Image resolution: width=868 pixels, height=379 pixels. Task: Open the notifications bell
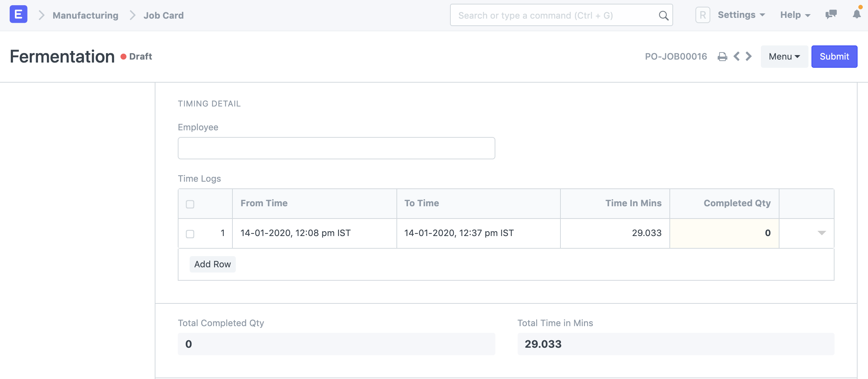(x=856, y=15)
